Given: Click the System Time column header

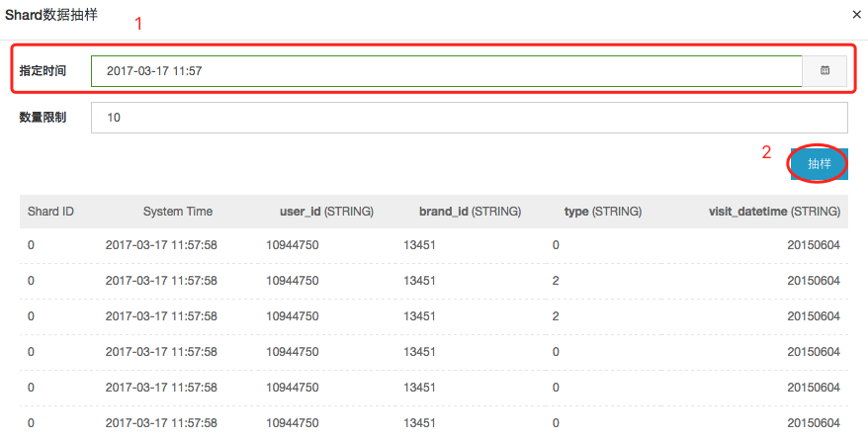Looking at the screenshot, I should coord(178,212).
